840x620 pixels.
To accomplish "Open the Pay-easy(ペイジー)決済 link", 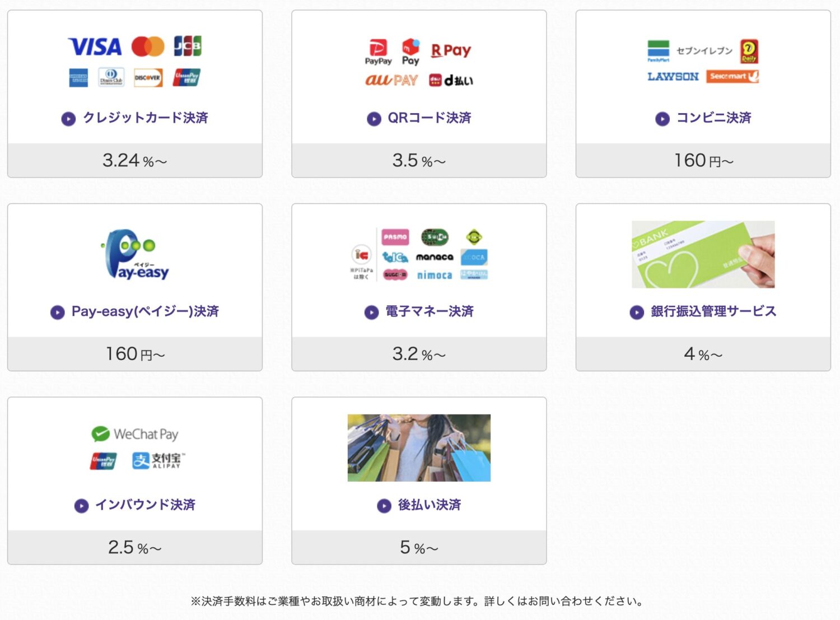I will pyautogui.click(x=145, y=311).
